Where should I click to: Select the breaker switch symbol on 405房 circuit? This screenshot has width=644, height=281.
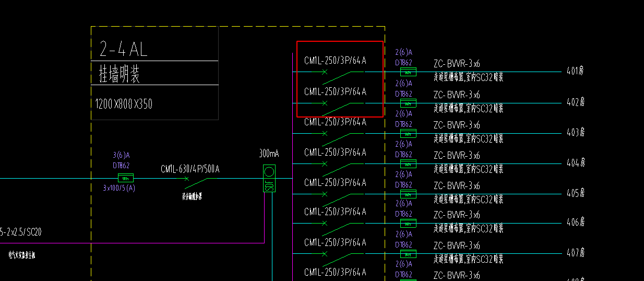pos(337,199)
